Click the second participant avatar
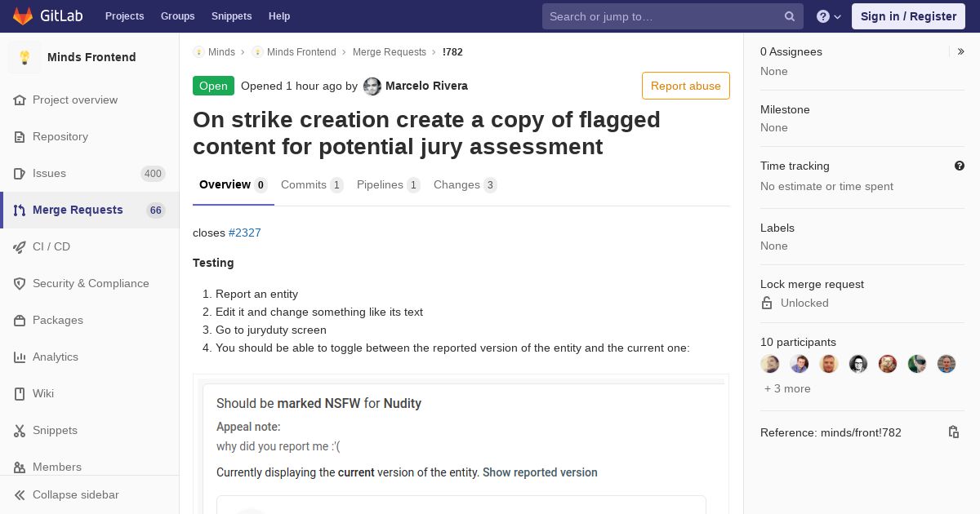 pos(800,364)
